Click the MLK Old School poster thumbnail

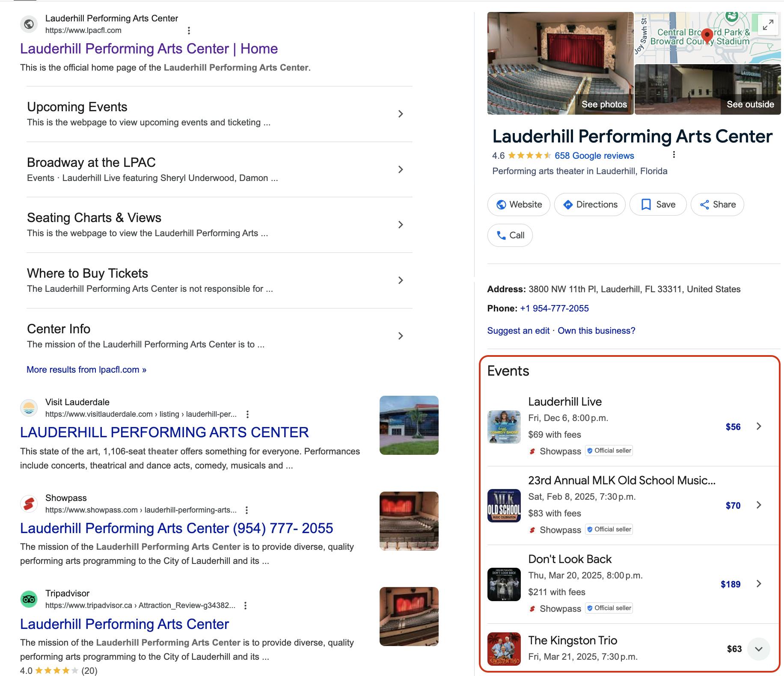pyautogui.click(x=504, y=506)
